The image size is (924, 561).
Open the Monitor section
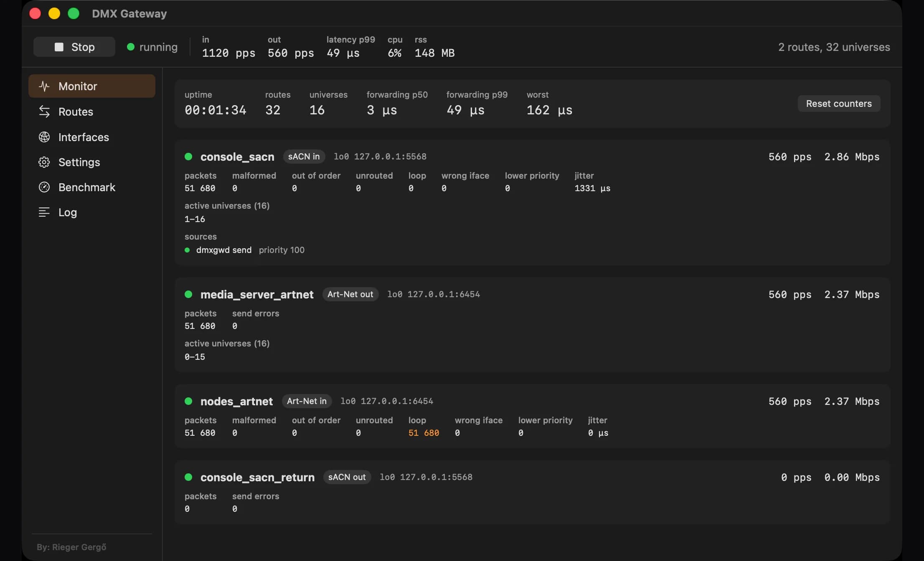pyautogui.click(x=92, y=86)
